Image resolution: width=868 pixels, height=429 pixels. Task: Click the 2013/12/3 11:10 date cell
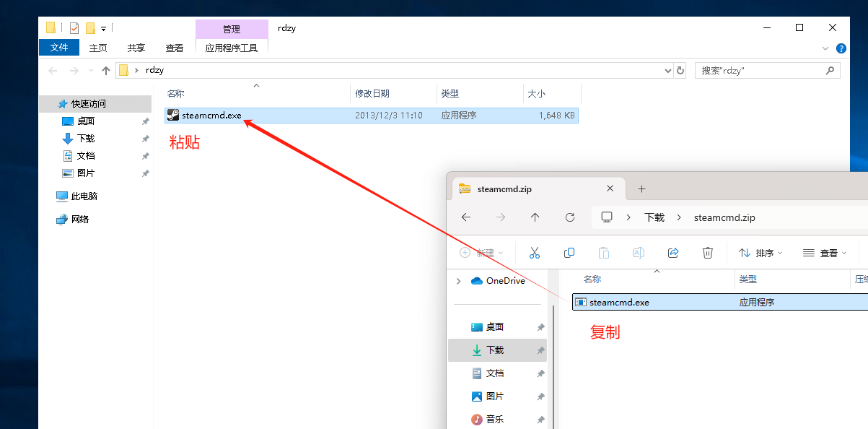point(388,116)
